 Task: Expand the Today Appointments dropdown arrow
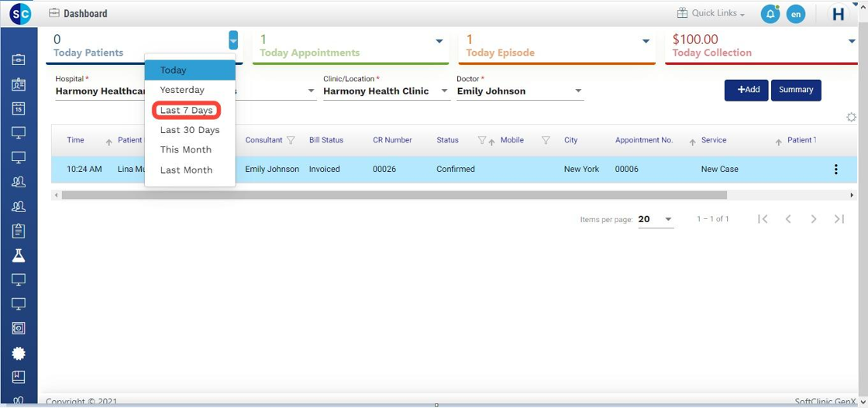tap(439, 41)
